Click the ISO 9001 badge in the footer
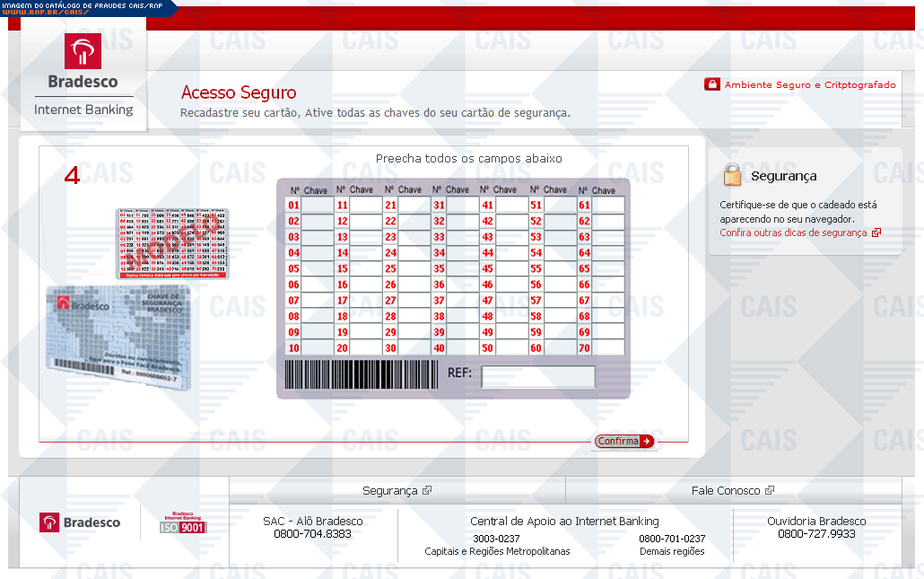Image resolution: width=924 pixels, height=579 pixels. (183, 522)
